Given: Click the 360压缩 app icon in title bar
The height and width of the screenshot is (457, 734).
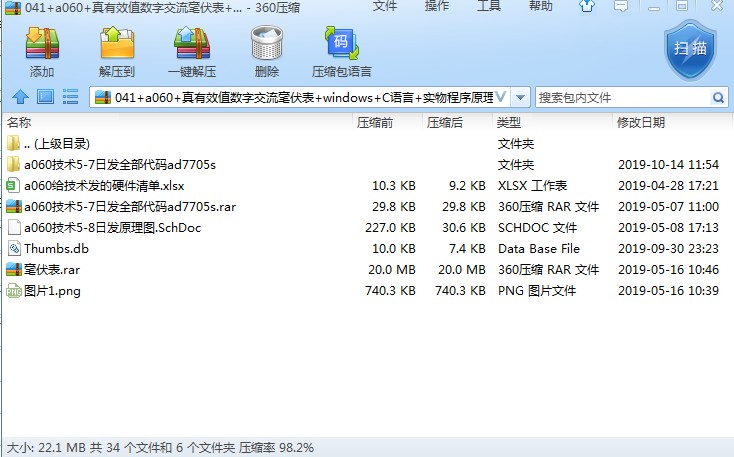Looking at the screenshot, I should pos(13,7).
